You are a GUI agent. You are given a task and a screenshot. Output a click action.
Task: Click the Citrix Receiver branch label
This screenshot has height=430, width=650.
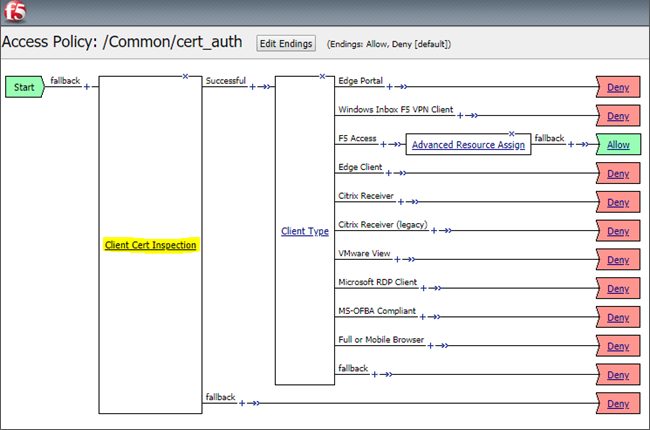tap(366, 196)
